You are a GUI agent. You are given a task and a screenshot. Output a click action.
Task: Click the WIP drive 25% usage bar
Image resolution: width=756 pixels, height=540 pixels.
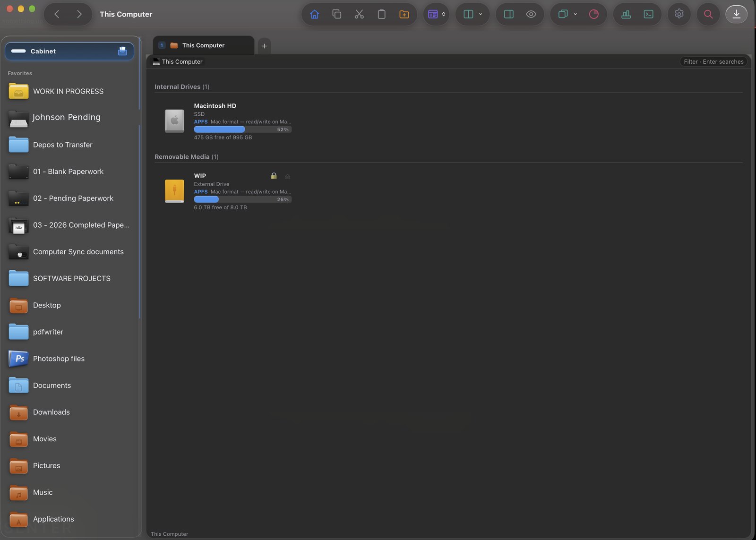(x=242, y=199)
